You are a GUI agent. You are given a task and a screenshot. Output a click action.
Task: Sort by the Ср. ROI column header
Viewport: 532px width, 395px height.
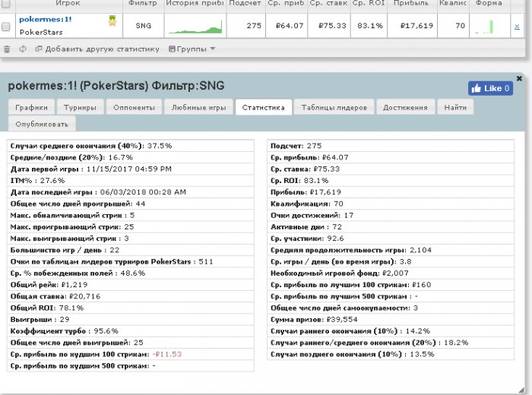pyautogui.click(x=369, y=3)
